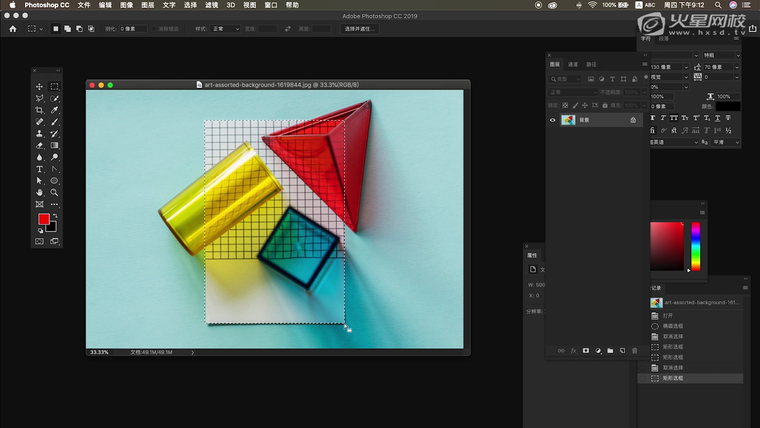Select the 打开 history state
760x428 pixels.
click(x=666, y=315)
